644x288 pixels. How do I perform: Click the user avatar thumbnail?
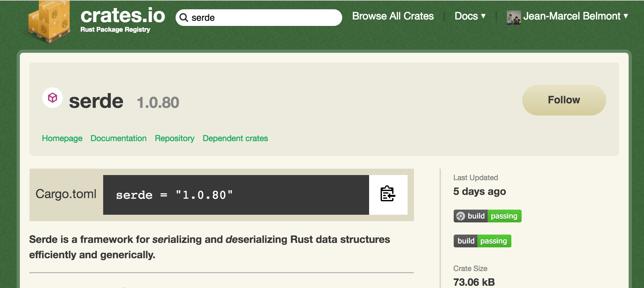tap(514, 17)
